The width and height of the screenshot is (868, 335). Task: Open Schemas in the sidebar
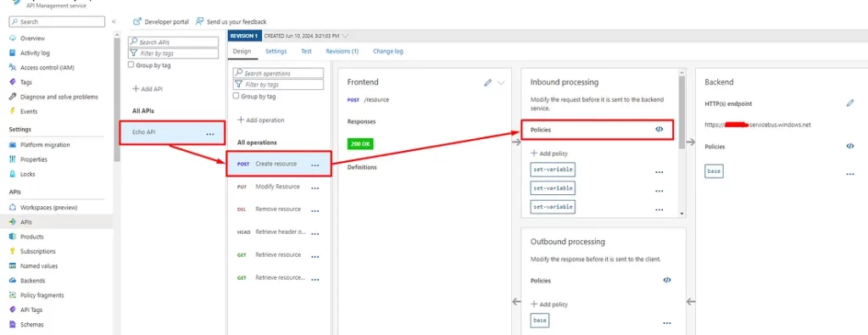click(31, 325)
